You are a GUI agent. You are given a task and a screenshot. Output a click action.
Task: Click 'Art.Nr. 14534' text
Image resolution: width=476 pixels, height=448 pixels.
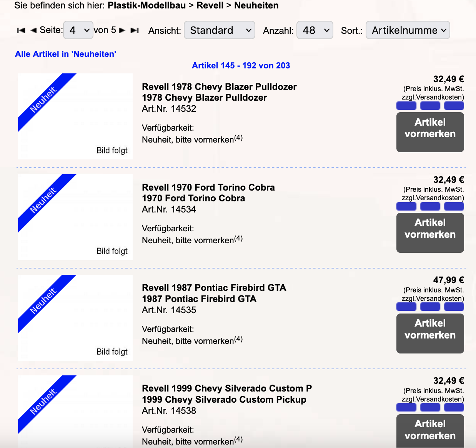pos(169,209)
